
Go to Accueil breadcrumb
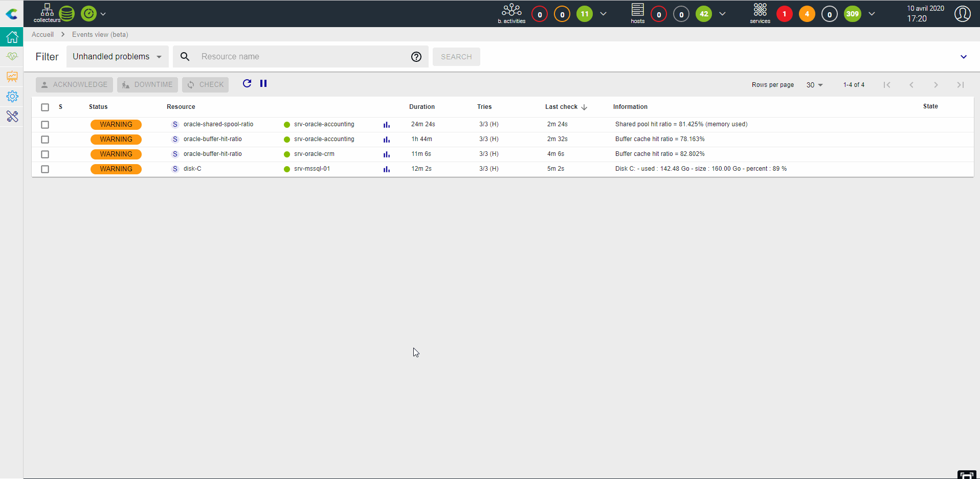[x=42, y=35]
